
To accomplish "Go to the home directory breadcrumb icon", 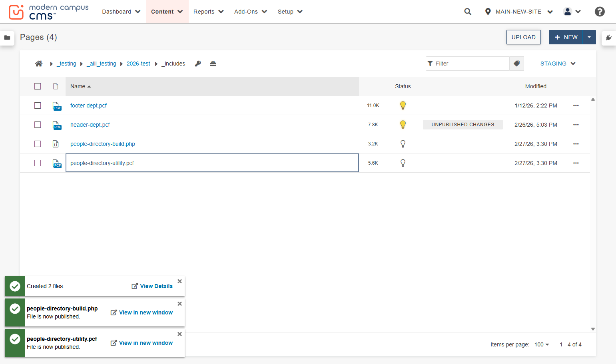I will (39, 64).
